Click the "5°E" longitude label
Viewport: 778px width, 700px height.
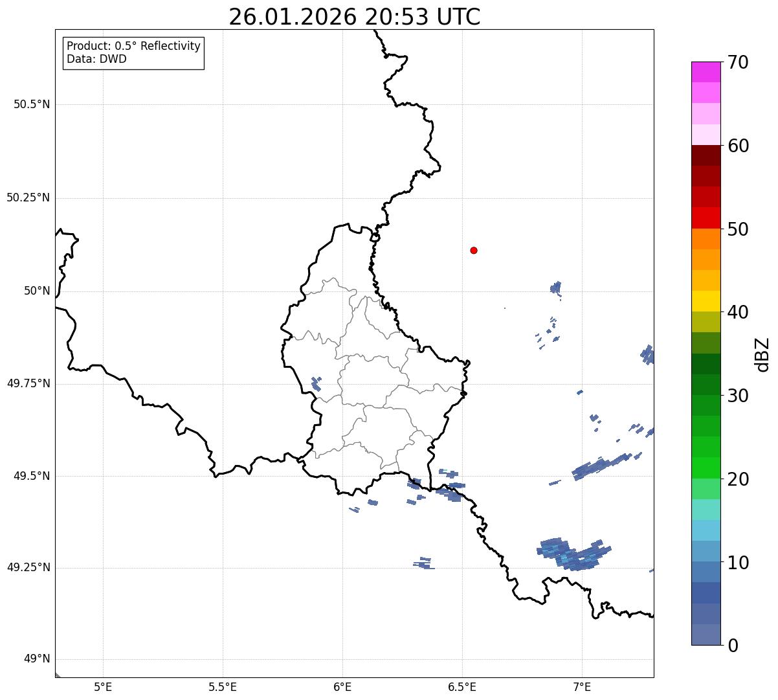pos(103,687)
